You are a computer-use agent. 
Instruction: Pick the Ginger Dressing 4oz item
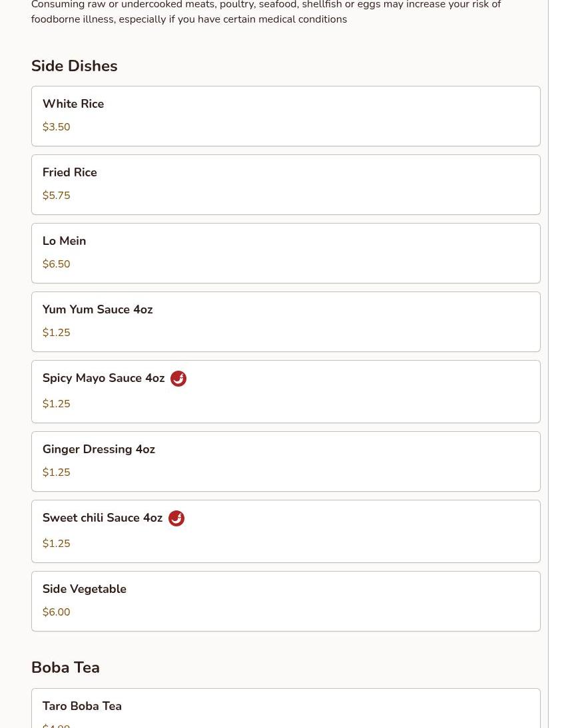(x=286, y=462)
